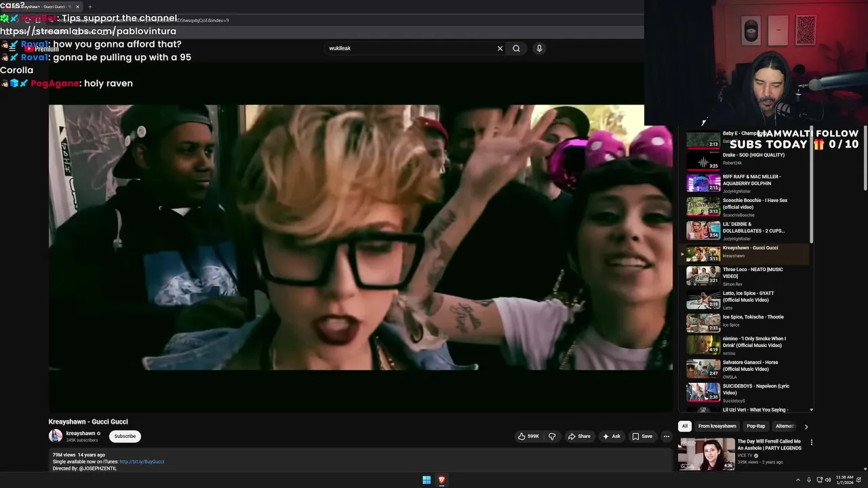The image size is (868, 488).
Task: Play Salvatore Ganacci - Horse
Action: [x=745, y=369]
